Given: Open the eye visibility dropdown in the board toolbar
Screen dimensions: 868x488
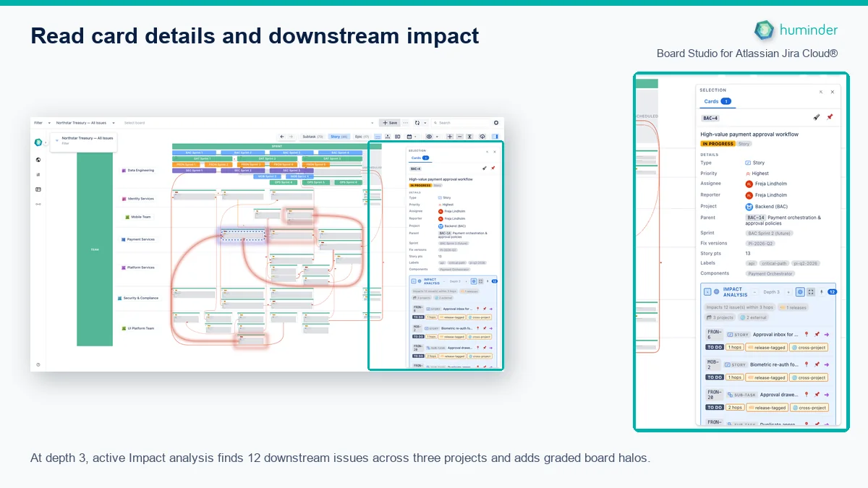Looking at the screenshot, I should pos(433,137).
